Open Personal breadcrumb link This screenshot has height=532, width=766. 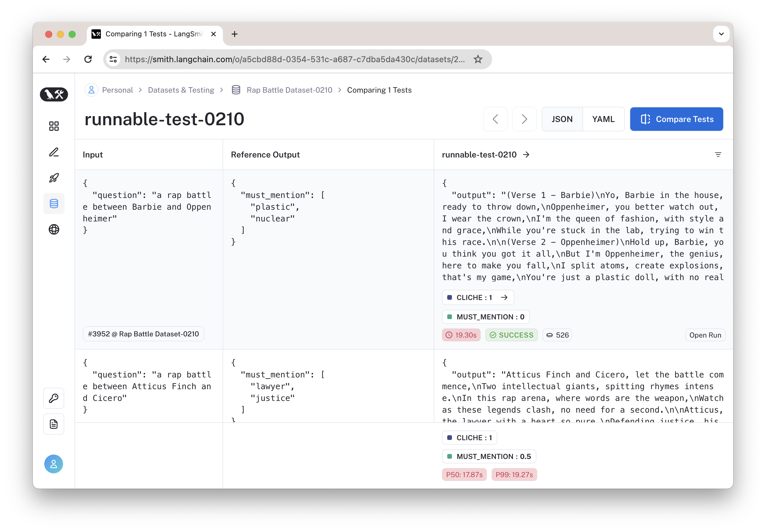[117, 90]
